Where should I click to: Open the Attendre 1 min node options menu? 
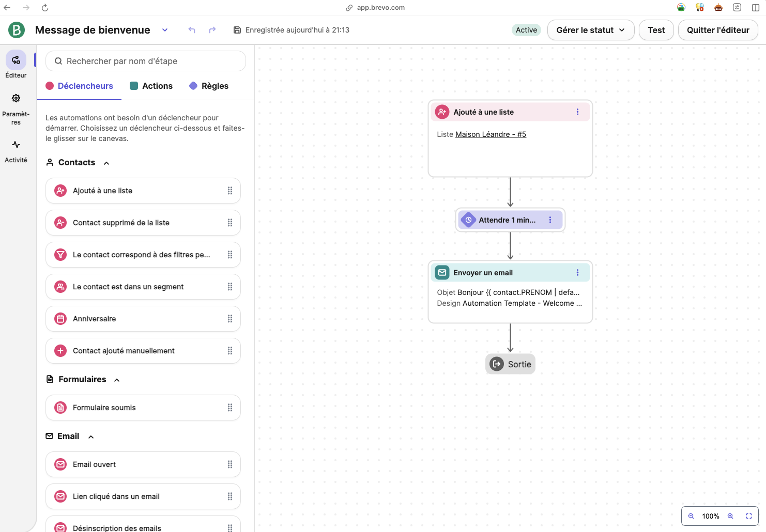pos(550,220)
